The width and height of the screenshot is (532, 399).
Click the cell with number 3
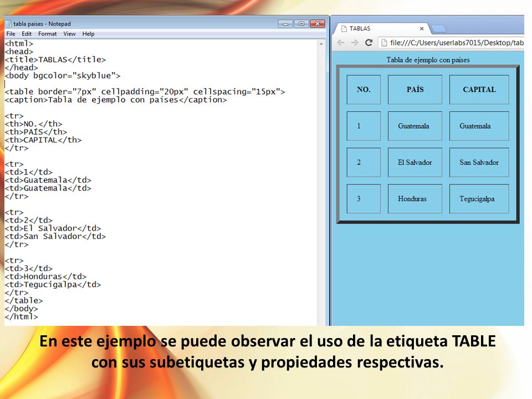364,199
